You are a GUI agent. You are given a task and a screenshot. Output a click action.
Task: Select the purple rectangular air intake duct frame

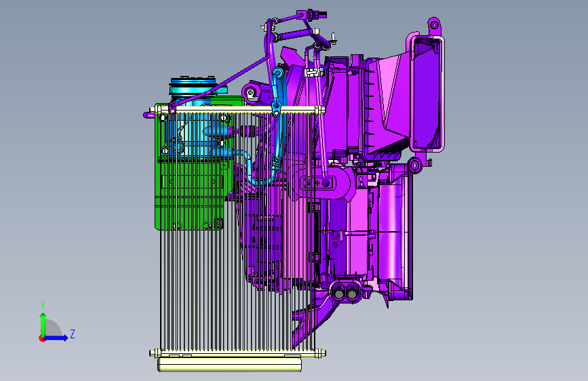pyautogui.click(x=427, y=94)
